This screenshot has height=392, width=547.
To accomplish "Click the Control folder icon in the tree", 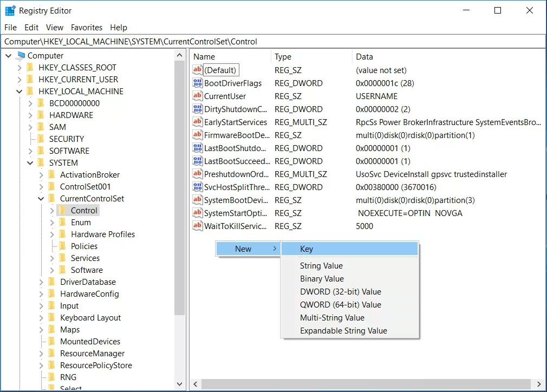I will point(63,210).
